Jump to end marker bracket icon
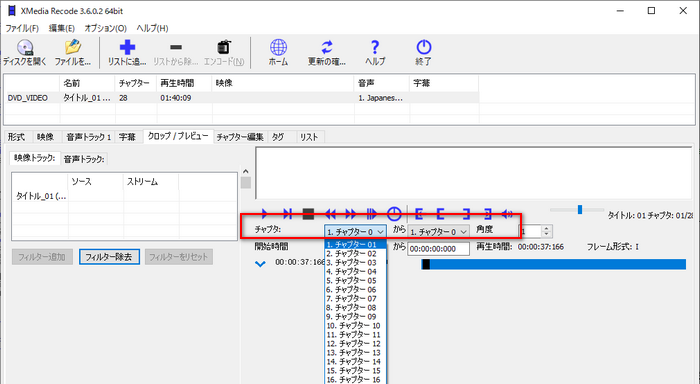This screenshot has width=700, height=384. tap(488, 214)
